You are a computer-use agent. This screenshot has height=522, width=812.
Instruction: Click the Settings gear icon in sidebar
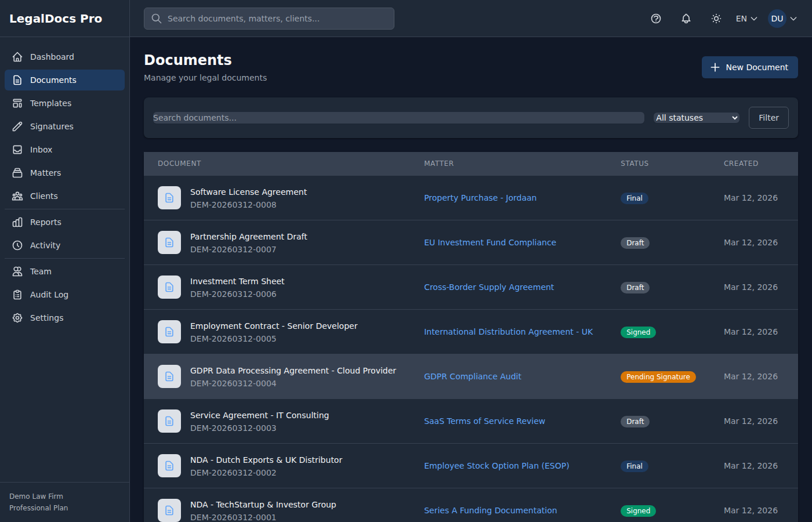17,318
